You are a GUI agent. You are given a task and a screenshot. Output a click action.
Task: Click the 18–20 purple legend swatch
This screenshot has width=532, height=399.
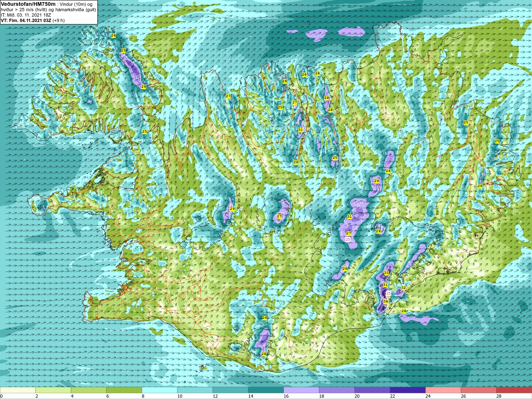(x=337, y=390)
